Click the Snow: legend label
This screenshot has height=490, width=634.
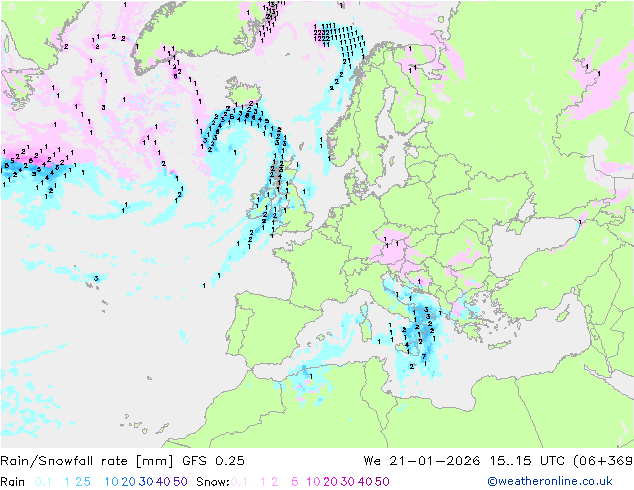click(213, 482)
